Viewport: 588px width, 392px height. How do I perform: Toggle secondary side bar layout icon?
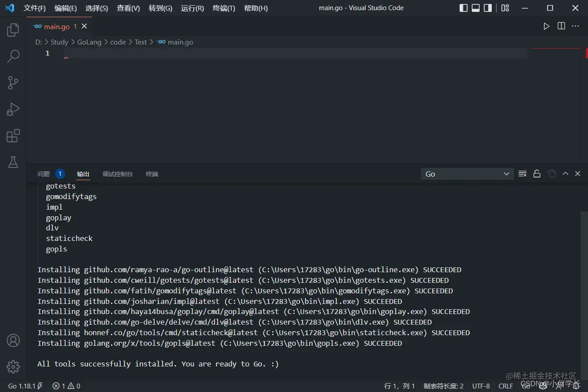[488, 8]
